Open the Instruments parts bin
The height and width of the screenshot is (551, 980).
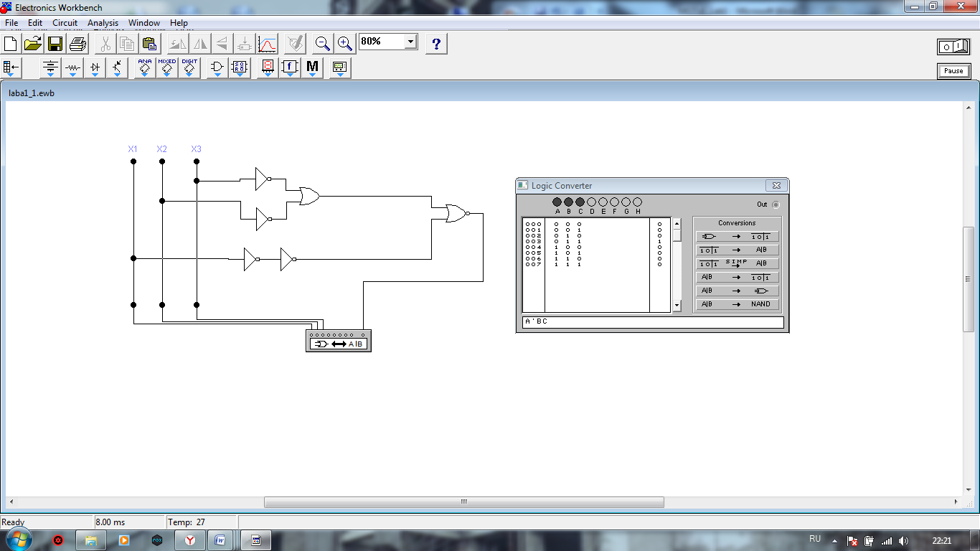tap(340, 68)
